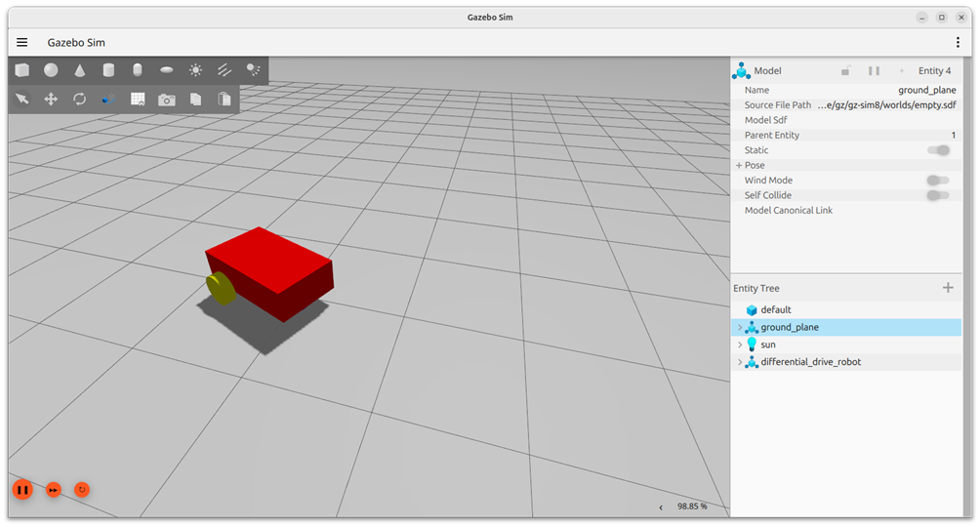The width and height of the screenshot is (980, 527).
Task: Activate the translate mode tool
Action: point(52,99)
